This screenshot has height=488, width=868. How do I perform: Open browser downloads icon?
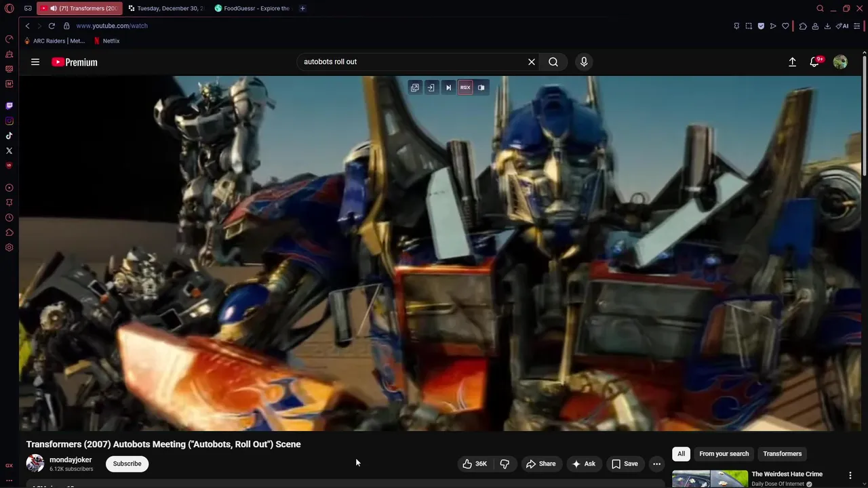pos(827,26)
